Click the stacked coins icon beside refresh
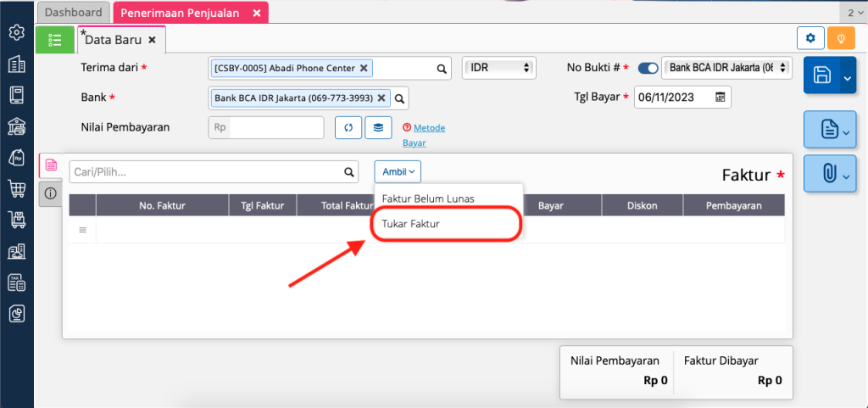The height and width of the screenshot is (408, 868). 378,128
